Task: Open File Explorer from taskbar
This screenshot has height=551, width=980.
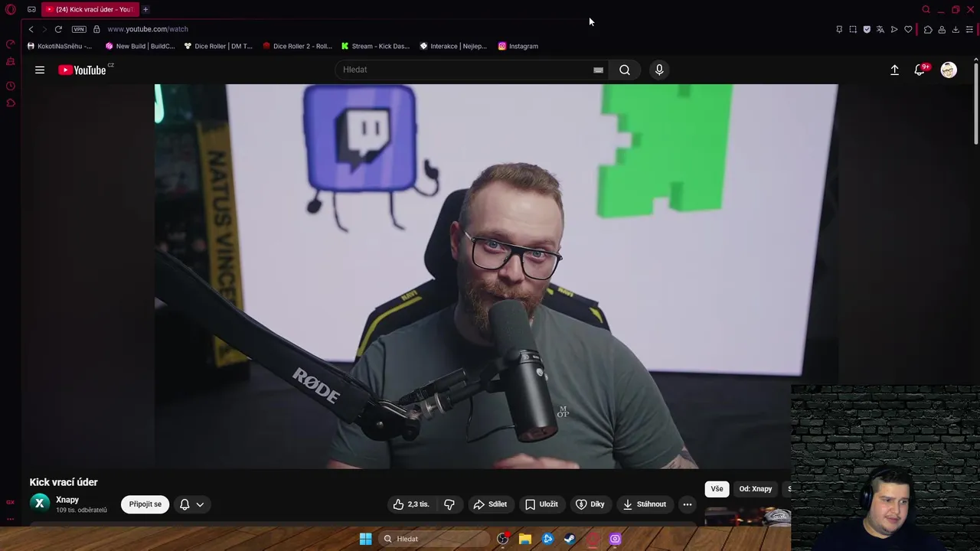Action: click(525, 539)
